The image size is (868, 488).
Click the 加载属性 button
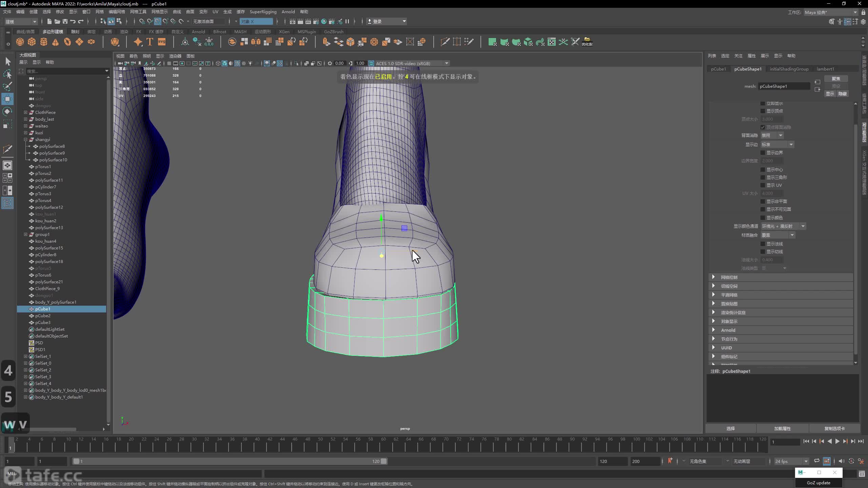coord(783,428)
